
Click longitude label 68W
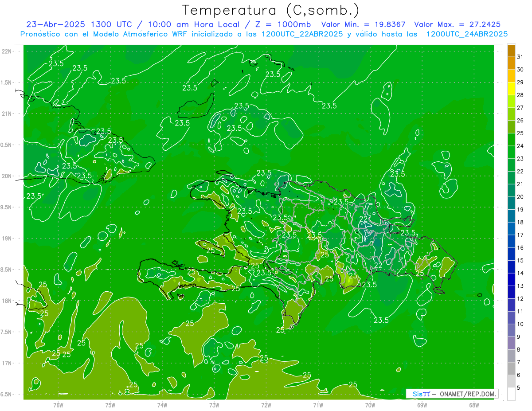pos(474,405)
